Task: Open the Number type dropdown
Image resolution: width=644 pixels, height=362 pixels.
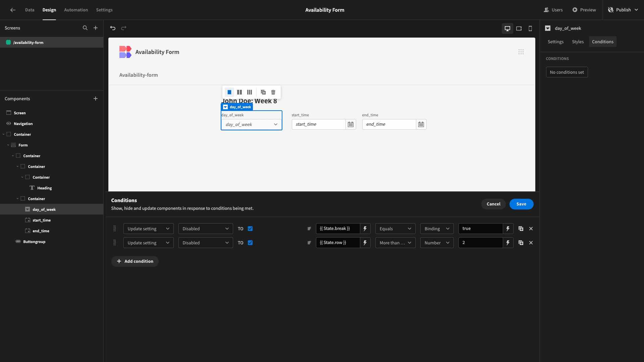Action: (437, 243)
